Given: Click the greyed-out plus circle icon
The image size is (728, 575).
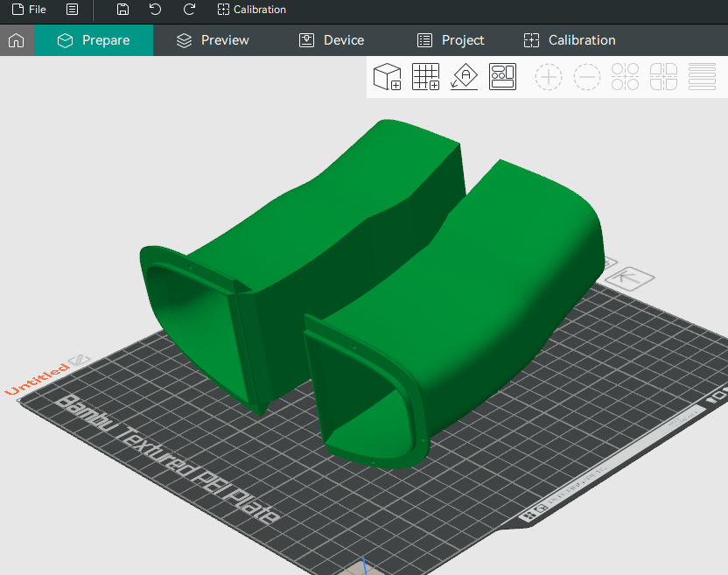Looking at the screenshot, I should click(x=549, y=77).
